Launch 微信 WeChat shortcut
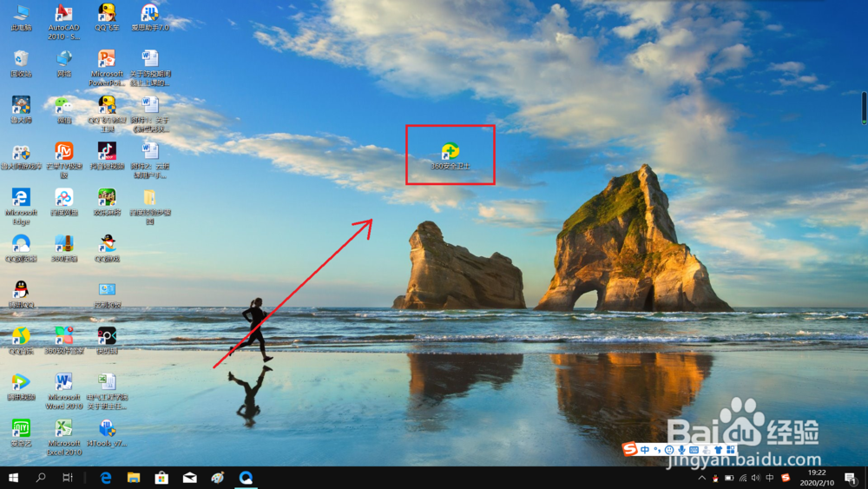 point(63,109)
